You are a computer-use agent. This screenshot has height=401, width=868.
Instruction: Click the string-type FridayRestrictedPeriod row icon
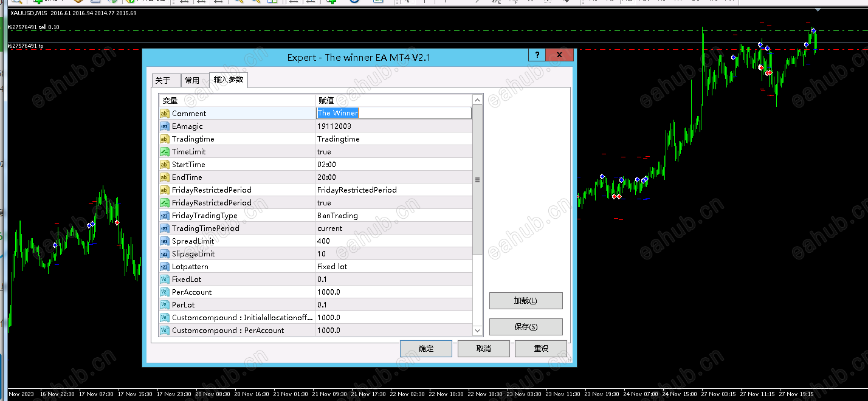(x=164, y=190)
